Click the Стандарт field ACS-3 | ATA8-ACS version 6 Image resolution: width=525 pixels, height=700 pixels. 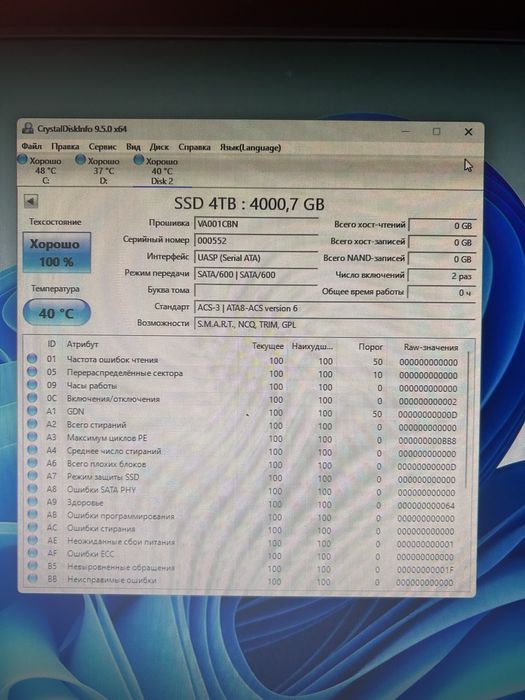335,308
